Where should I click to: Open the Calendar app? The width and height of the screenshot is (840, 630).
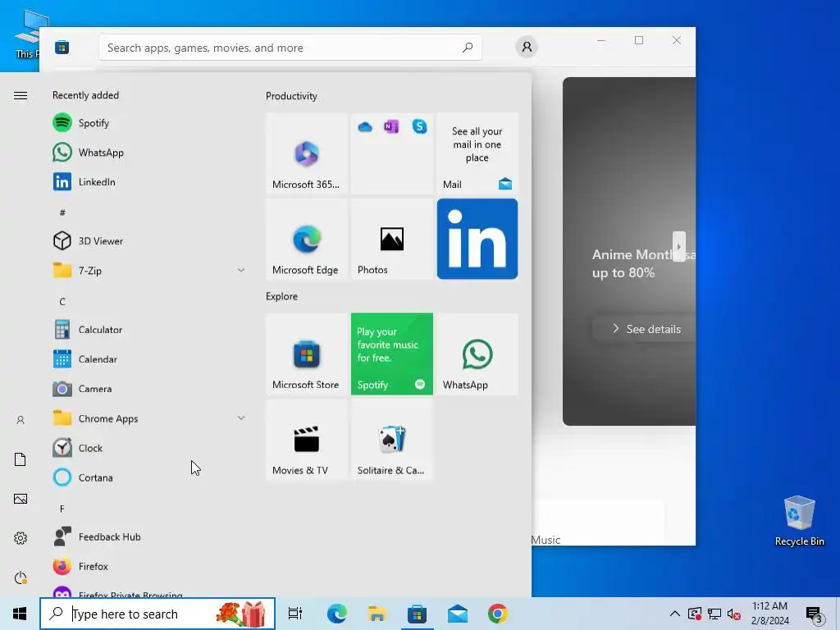149,359
